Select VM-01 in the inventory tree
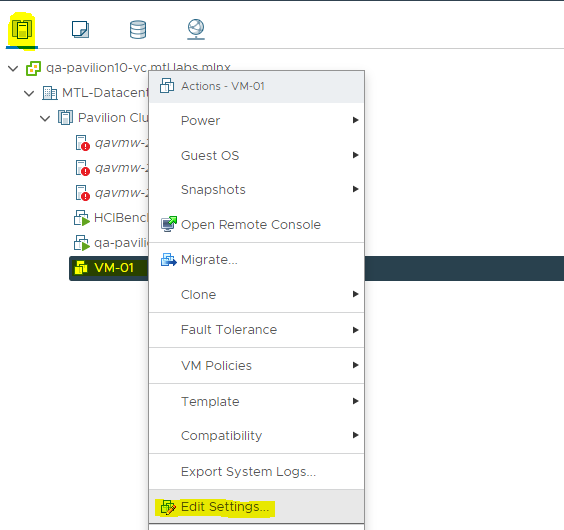Image resolution: width=564 pixels, height=530 pixels. pos(114,268)
